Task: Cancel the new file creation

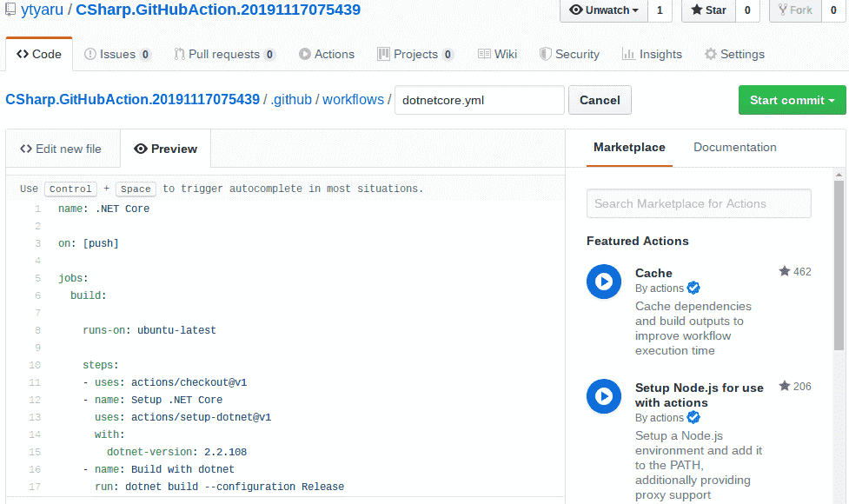Action: (x=600, y=100)
